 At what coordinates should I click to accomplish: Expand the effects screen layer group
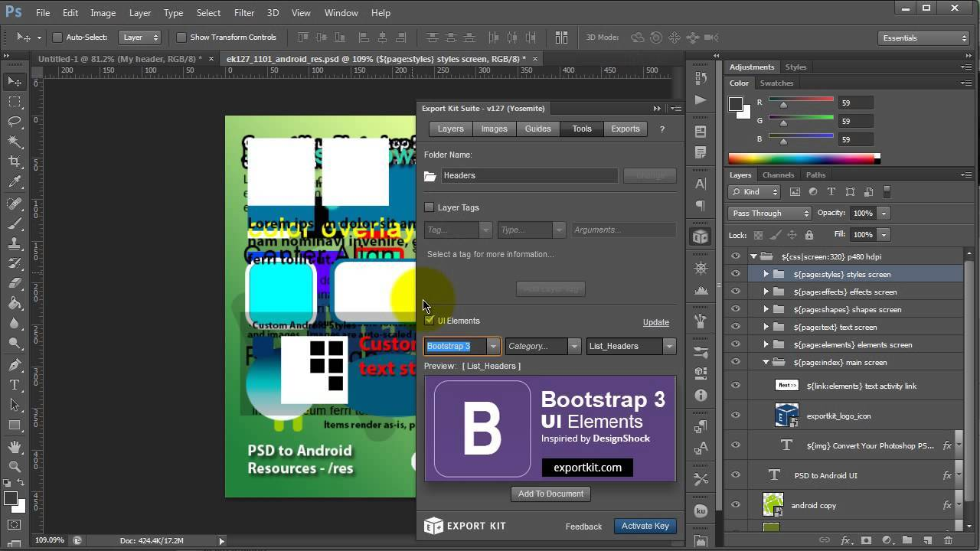point(766,292)
